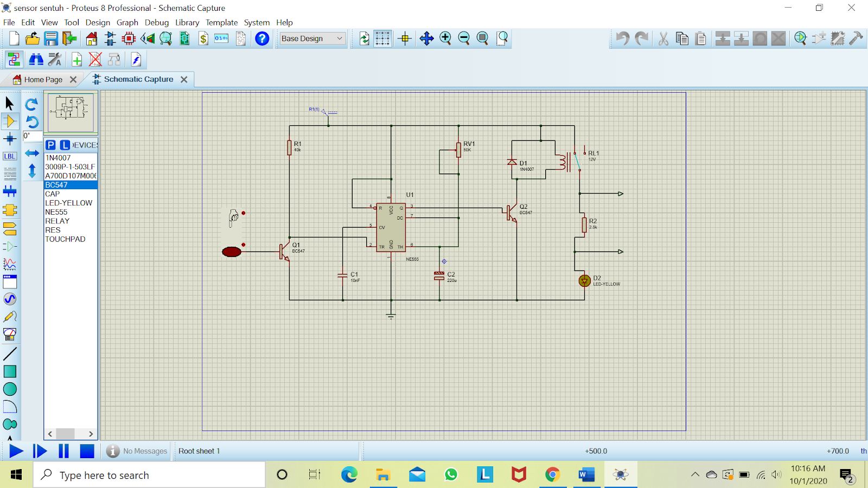Select the Subcircuit Mode tool
Image resolution: width=868 pixels, height=488 pixels.
click(x=10, y=210)
